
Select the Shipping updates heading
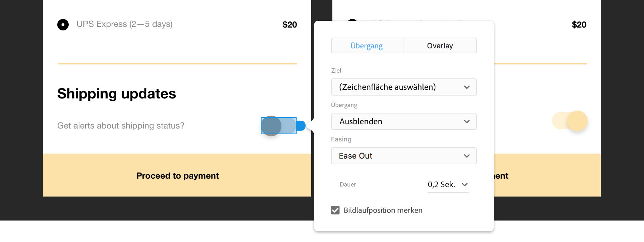coord(117,94)
